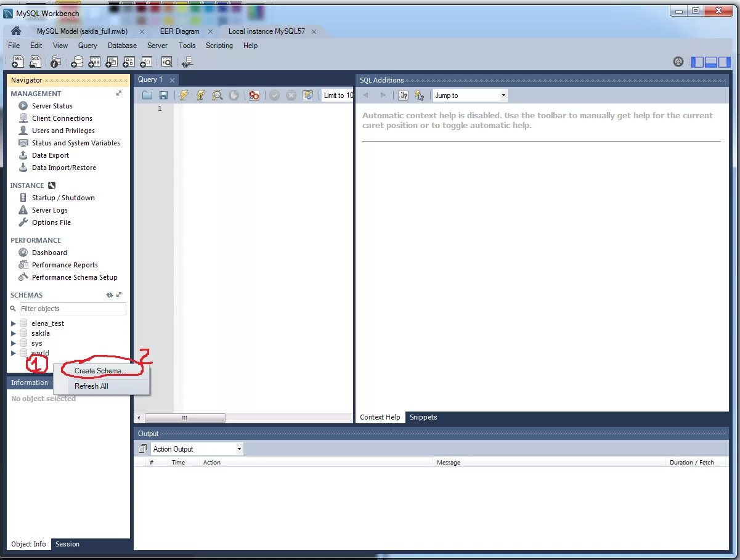This screenshot has height=560, width=740.
Task: Refresh the Schemas list icon
Action: pos(110,295)
